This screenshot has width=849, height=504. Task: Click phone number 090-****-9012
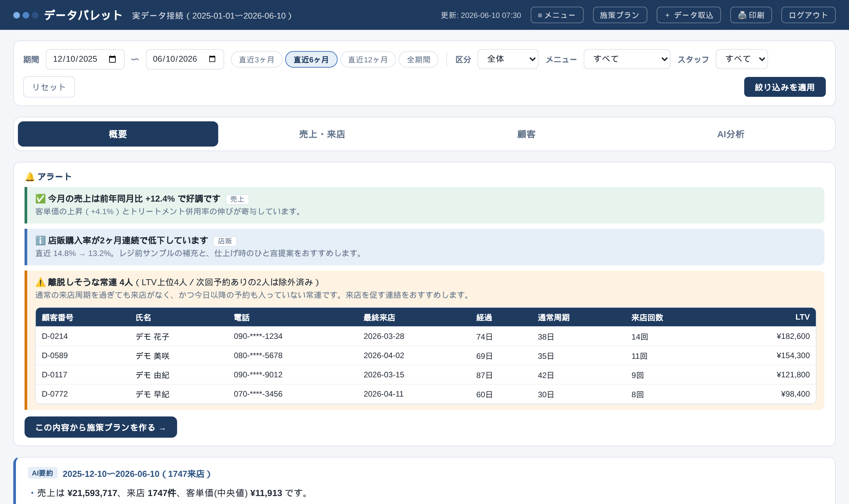point(258,375)
